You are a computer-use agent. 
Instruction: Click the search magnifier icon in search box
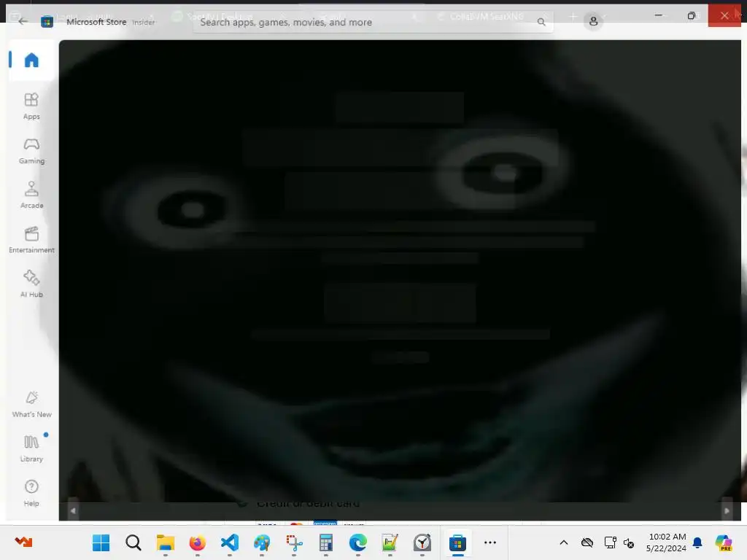(x=541, y=22)
